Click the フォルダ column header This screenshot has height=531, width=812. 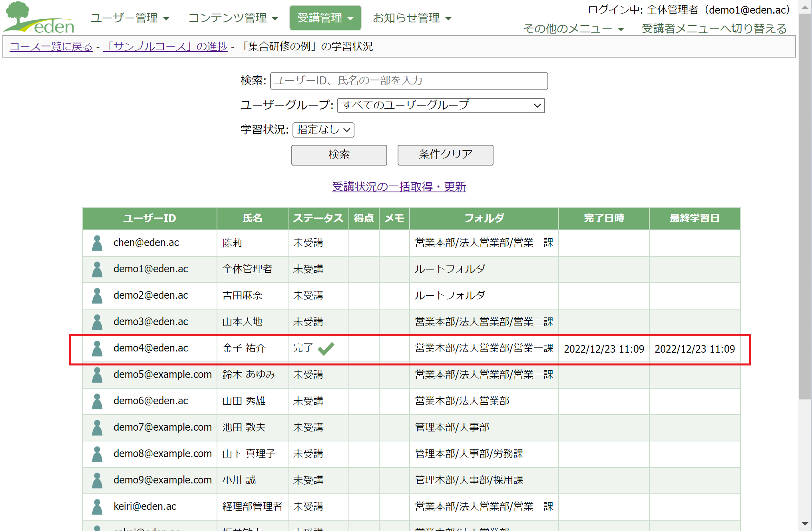[484, 218]
